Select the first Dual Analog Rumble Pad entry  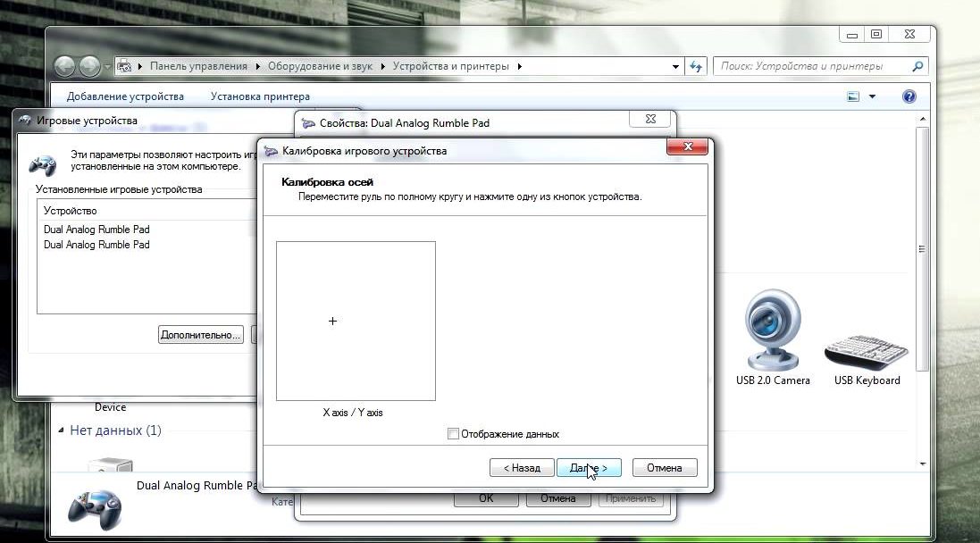tap(96, 230)
